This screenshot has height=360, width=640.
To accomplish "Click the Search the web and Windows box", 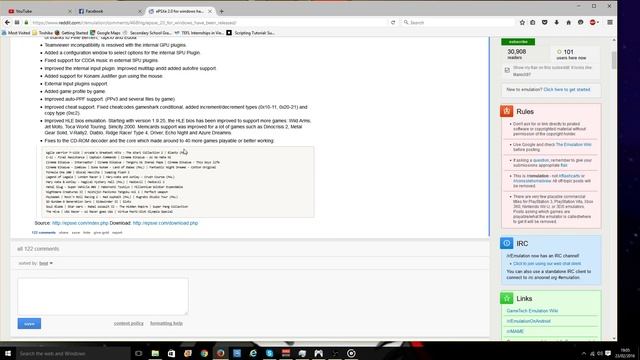I will (73, 353).
